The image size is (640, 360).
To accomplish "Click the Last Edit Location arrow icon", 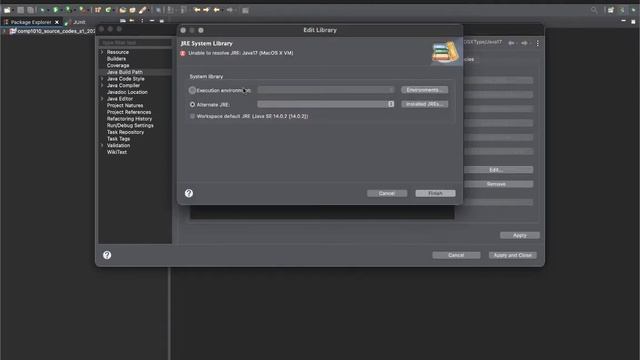I will pos(197,10).
